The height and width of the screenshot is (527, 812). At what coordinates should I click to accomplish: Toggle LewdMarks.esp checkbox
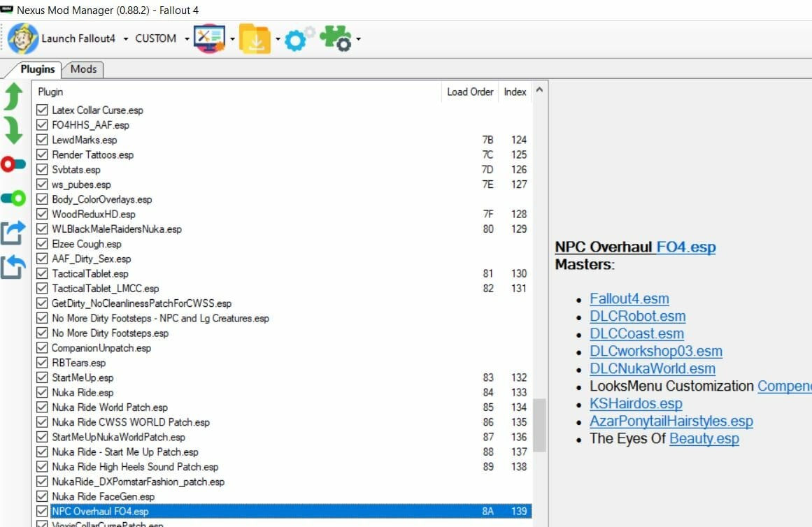click(x=42, y=140)
